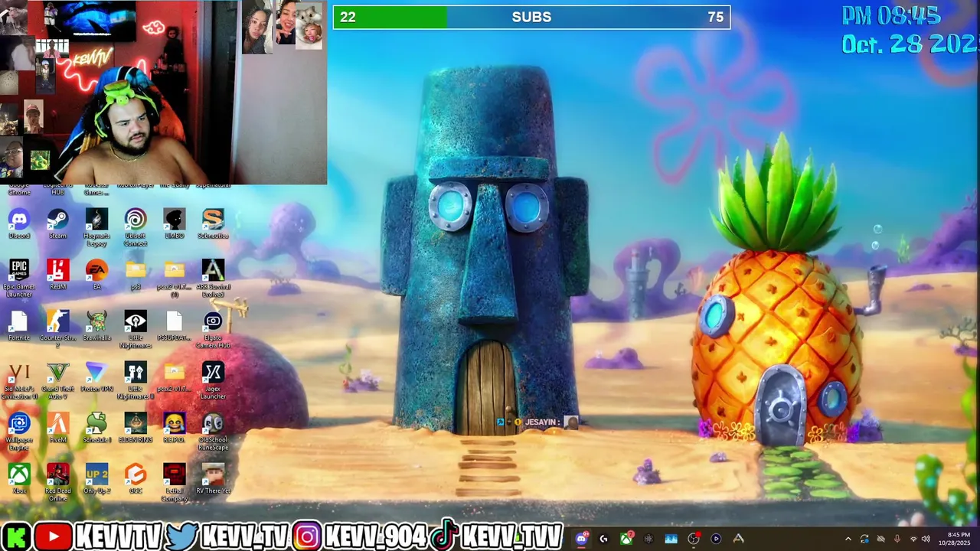Launch the Epic Games Launcher icon
The height and width of the screenshot is (551, 980).
point(19,279)
